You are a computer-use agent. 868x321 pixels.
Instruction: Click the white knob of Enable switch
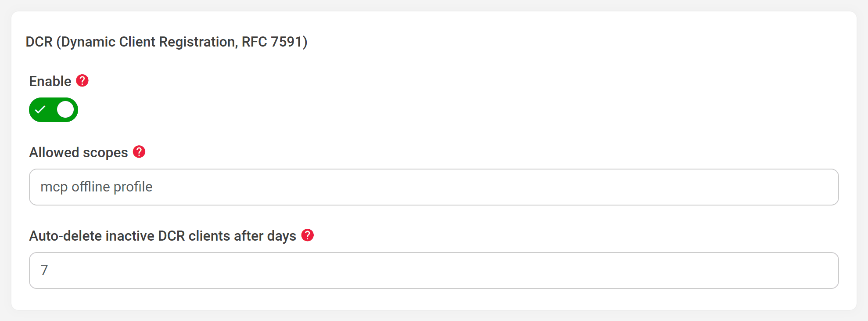65,110
